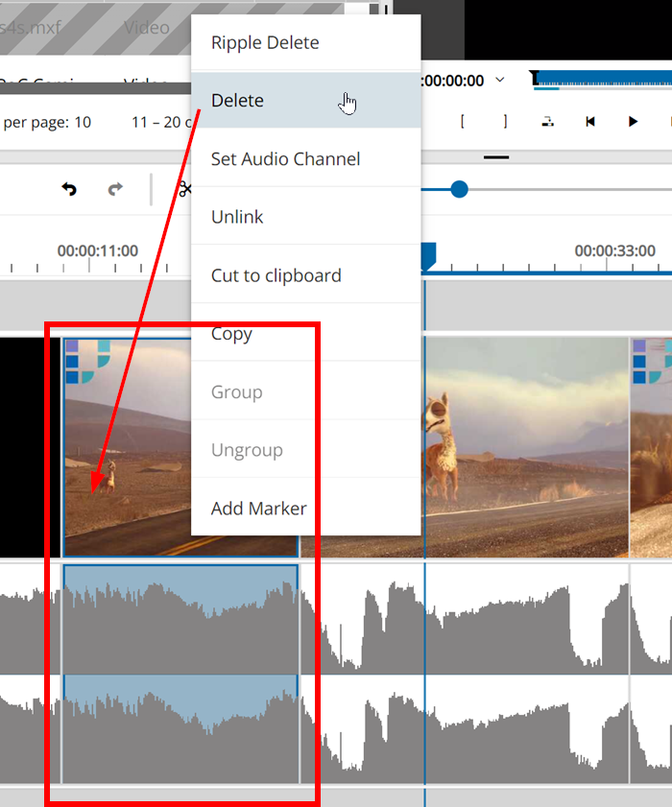Click the icon right of Mark Out
This screenshot has width=672, height=807.
[x=547, y=122]
